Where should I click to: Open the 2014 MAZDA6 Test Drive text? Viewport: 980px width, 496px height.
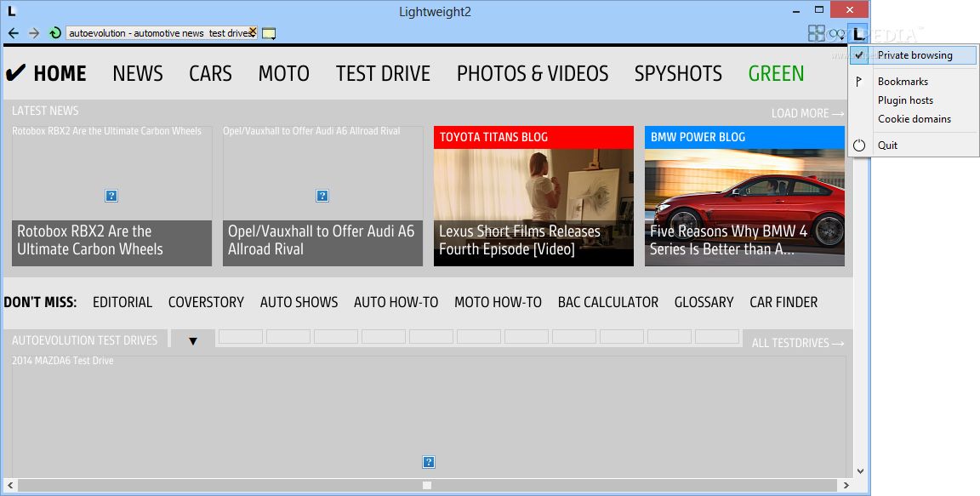pyautogui.click(x=62, y=361)
